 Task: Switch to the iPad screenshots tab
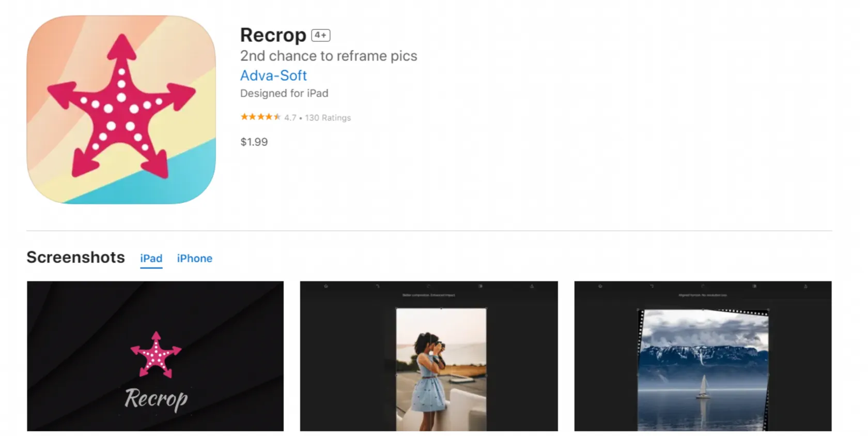click(151, 259)
